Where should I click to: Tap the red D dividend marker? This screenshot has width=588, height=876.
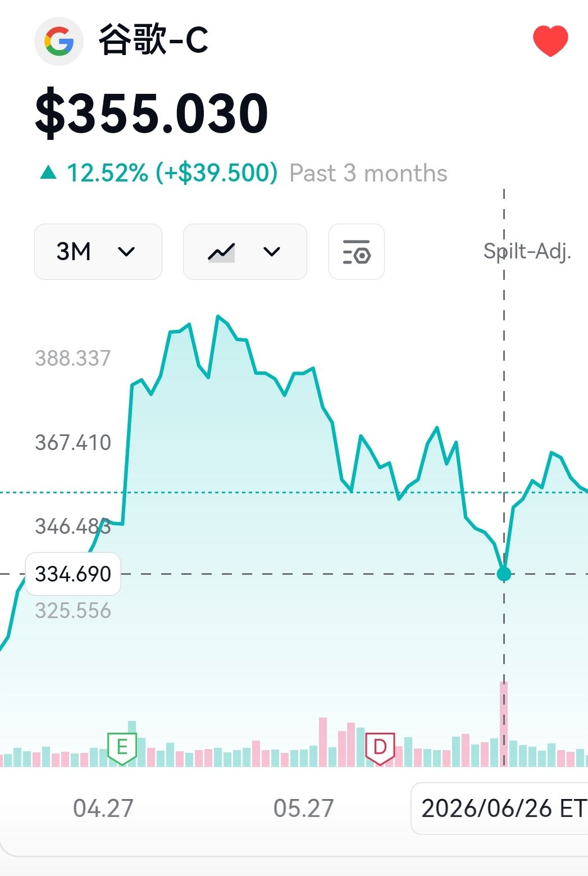click(380, 748)
